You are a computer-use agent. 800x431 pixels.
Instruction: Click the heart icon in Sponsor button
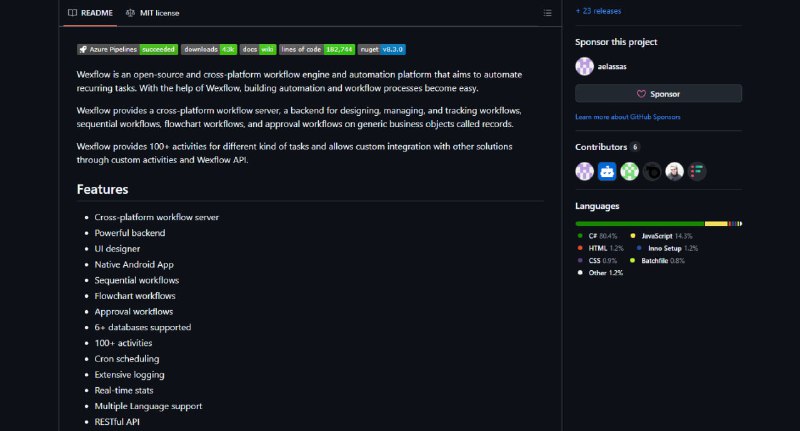[x=641, y=94]
